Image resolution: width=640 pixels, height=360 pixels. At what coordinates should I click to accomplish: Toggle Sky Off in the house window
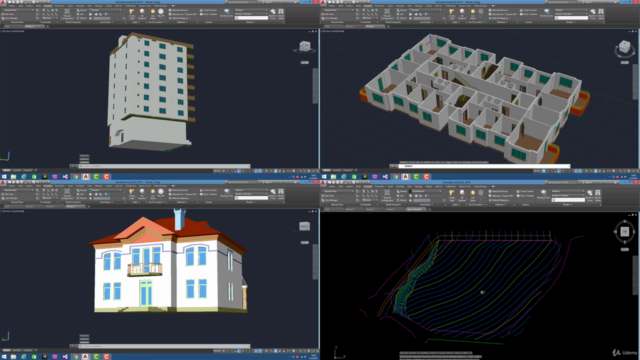(161, 193)
